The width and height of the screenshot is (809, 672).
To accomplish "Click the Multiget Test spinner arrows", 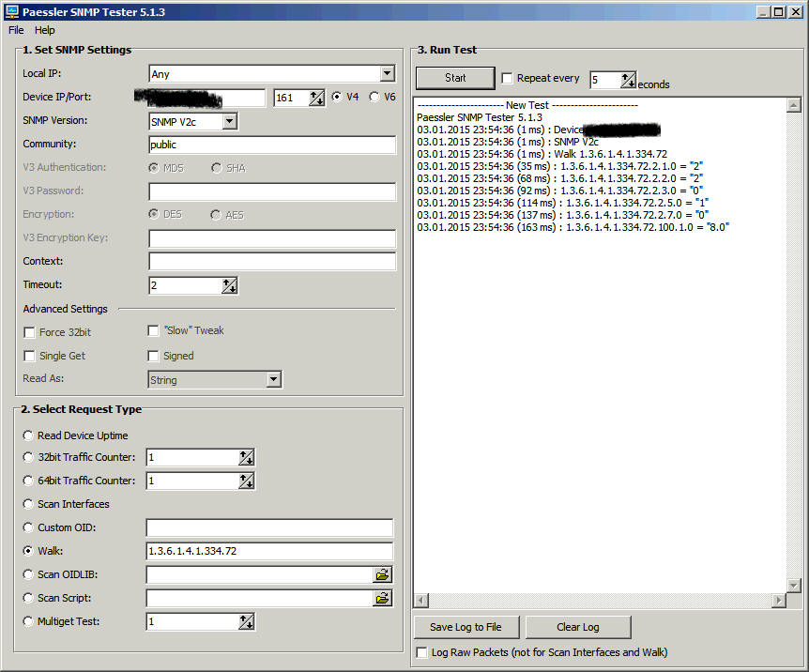I will [247, 622].
